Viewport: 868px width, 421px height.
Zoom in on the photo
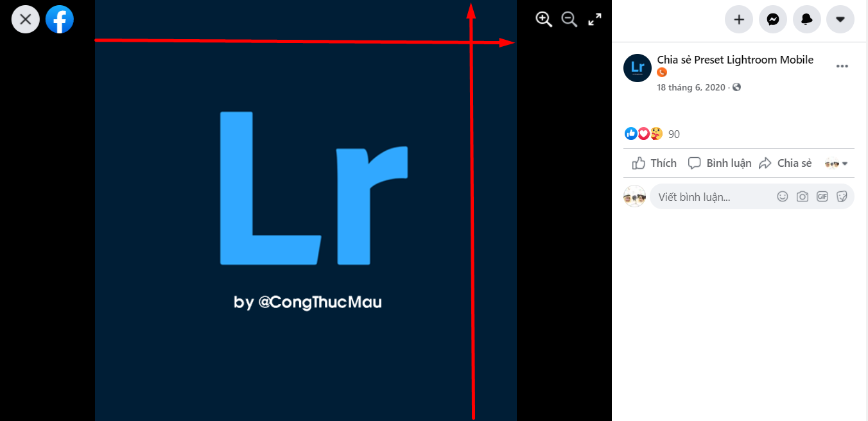click(544, 19)
